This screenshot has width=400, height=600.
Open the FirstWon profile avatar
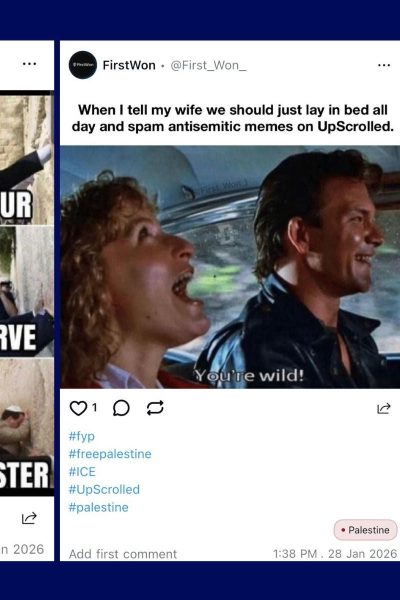click(x=83, y=65)
